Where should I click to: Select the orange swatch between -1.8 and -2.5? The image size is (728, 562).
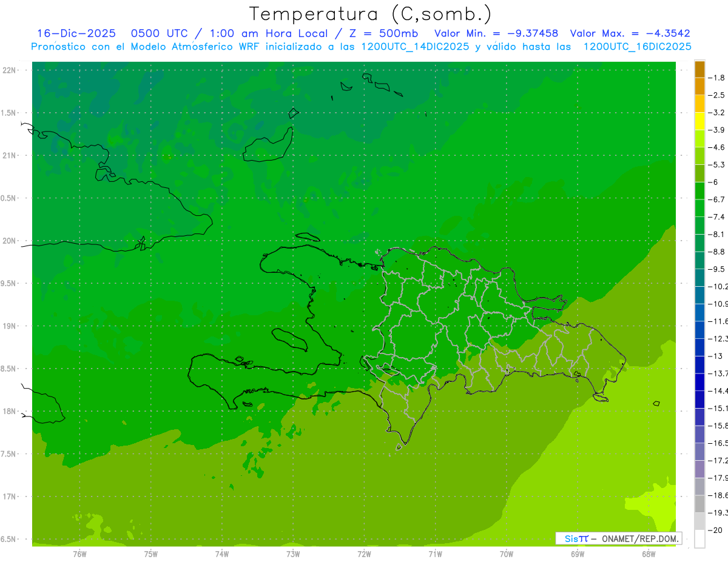click(699, 87)
